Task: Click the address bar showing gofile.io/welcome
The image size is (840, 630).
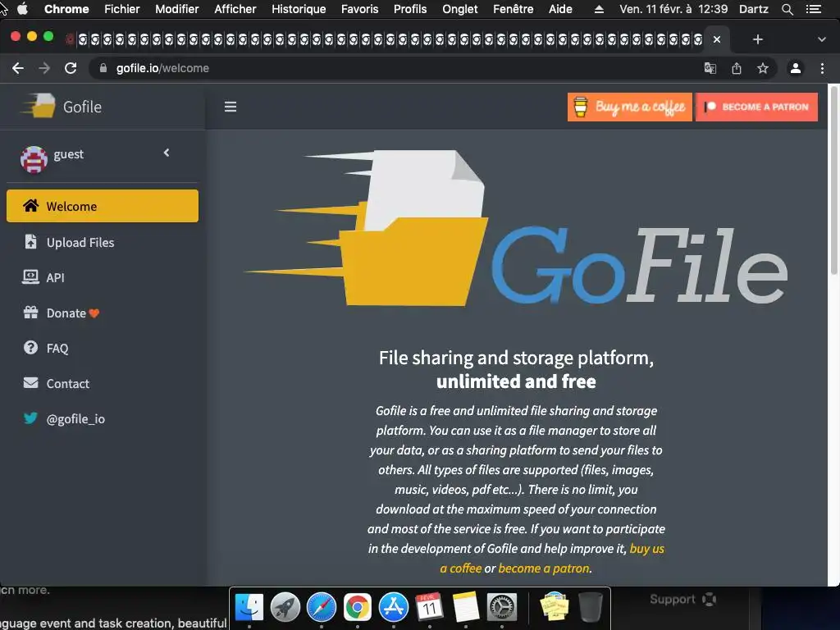Action: tap(396, 68)
